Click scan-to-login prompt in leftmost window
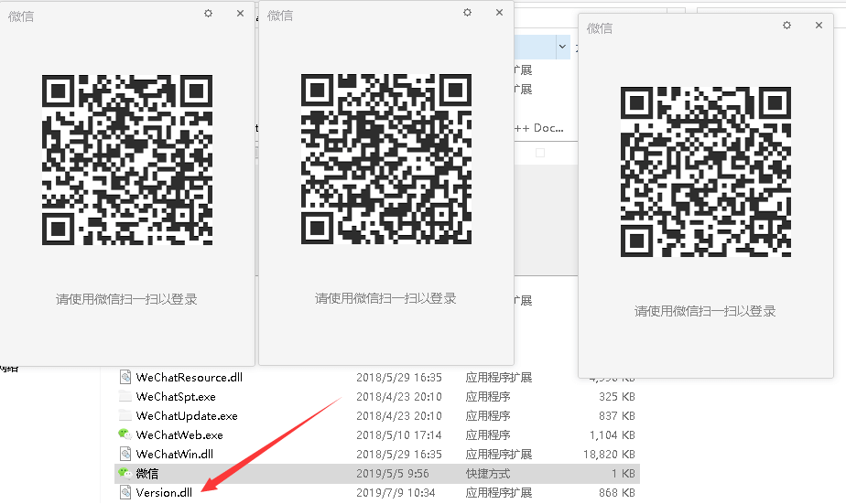Viewport: 846px width, 504px height. (x=126, y=299)
